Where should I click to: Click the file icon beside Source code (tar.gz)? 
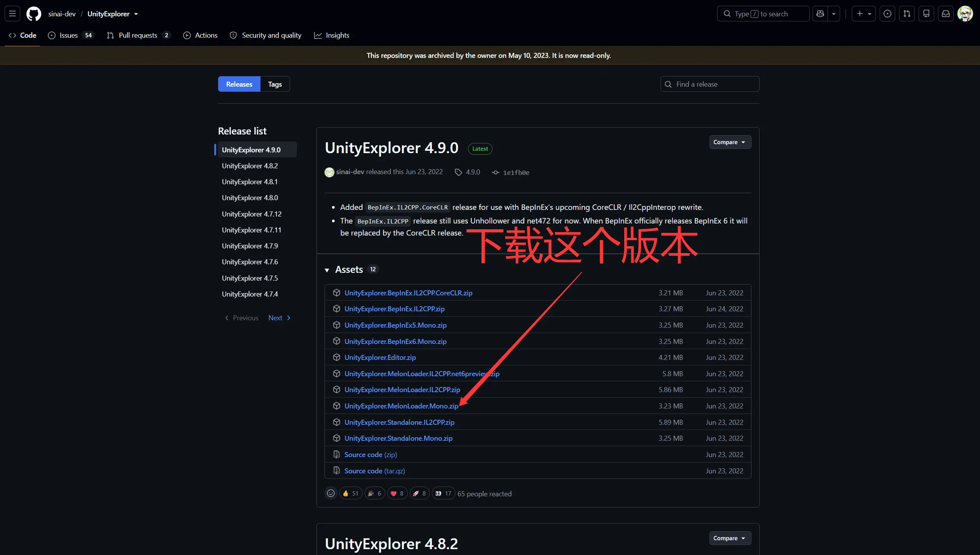[337, 471]
